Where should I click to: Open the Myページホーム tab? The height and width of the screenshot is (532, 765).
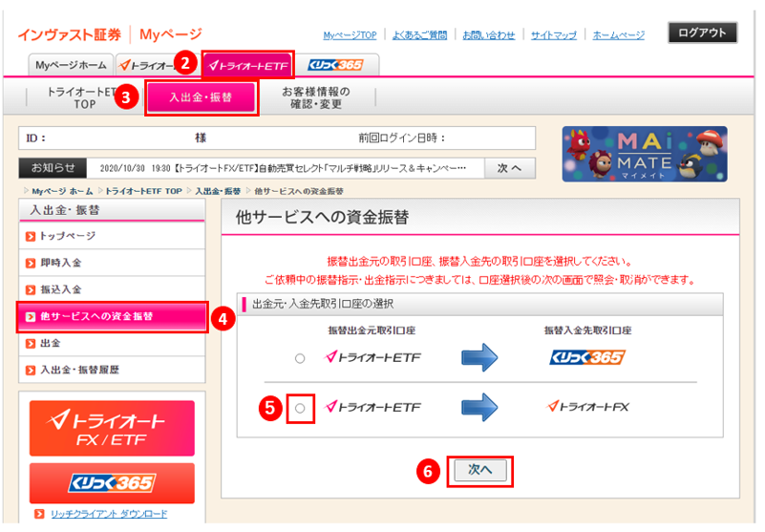[x=71, y=65]
